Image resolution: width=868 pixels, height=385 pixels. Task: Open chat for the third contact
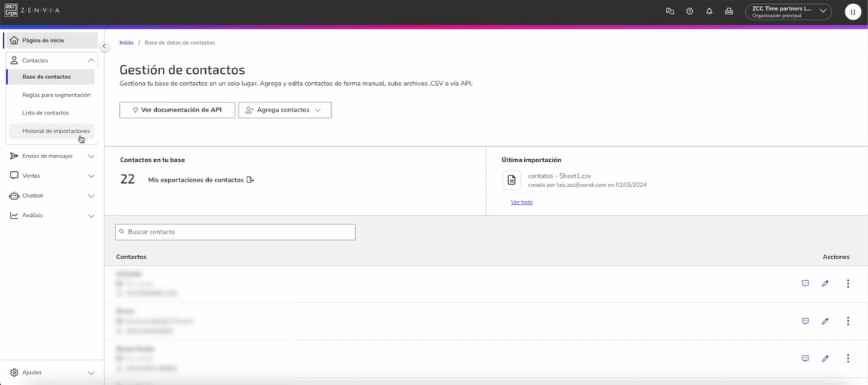805,359
